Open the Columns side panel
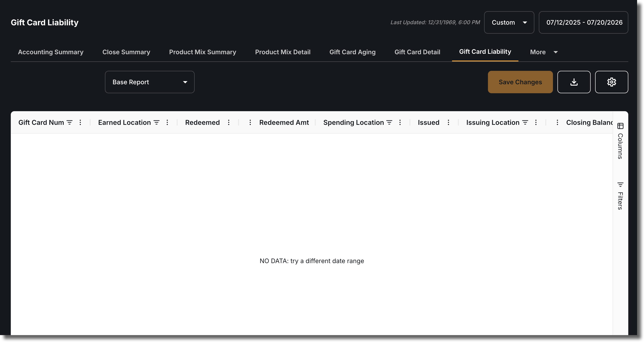 tap(620, 141)
